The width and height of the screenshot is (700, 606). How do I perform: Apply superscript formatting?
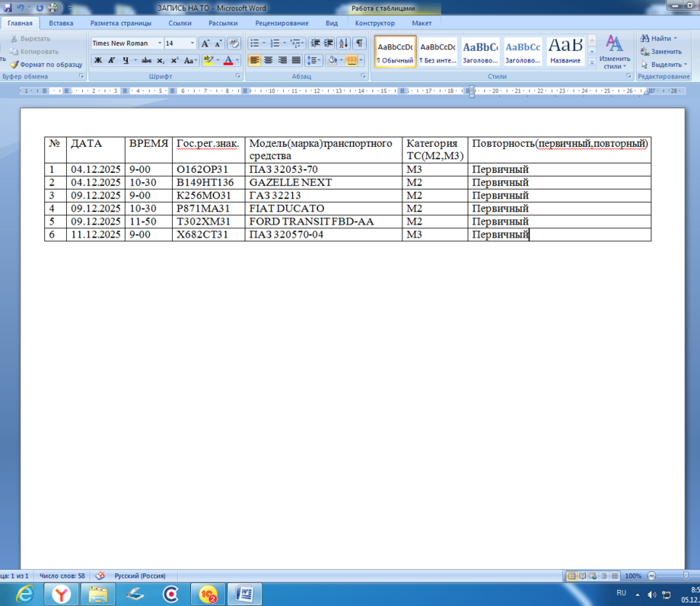(174, 60)
